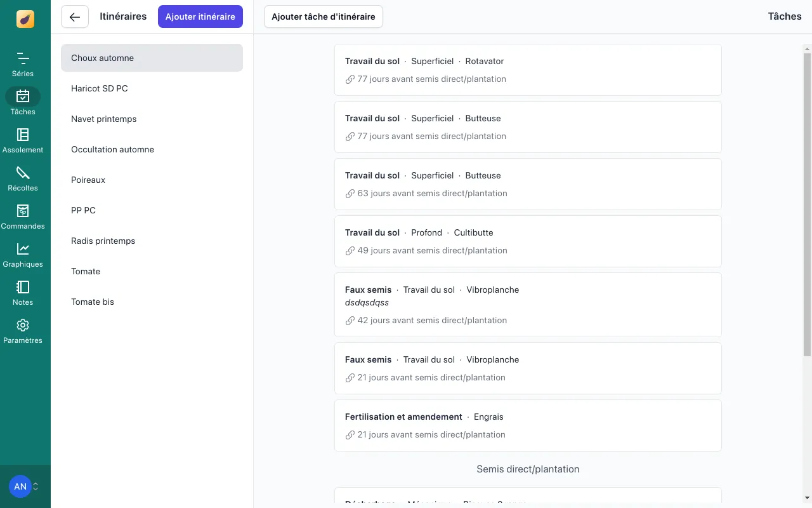The height and width of the screenshot is (508, 812).
Task: Open the Rotavator soil task card
Action: (527, 70)
